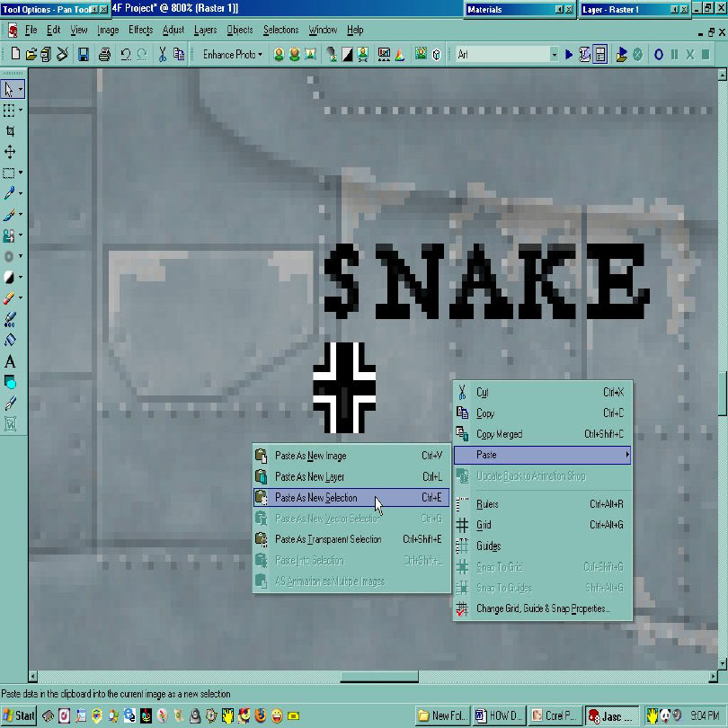The width and height of the screenshot is (728, 728).
Task: Select the Preset Shape tool
Action: (10, 382)
